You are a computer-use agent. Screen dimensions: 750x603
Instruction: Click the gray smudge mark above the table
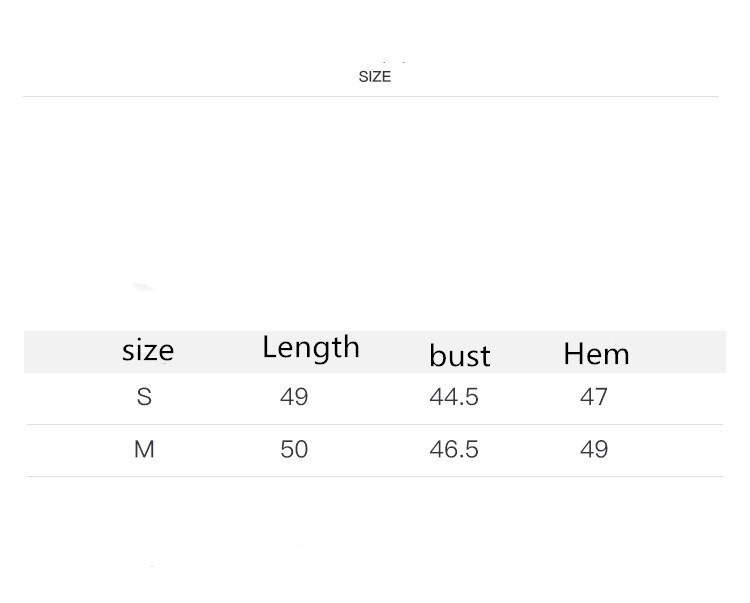click(x=145, y=287)
